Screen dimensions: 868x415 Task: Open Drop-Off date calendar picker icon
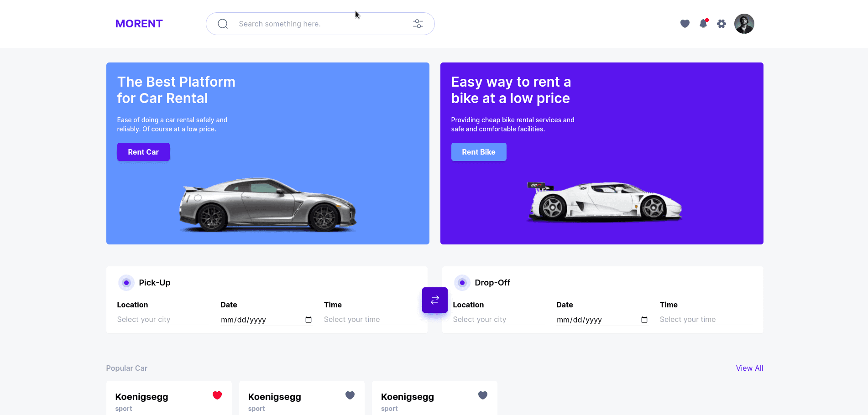(644, 320)
